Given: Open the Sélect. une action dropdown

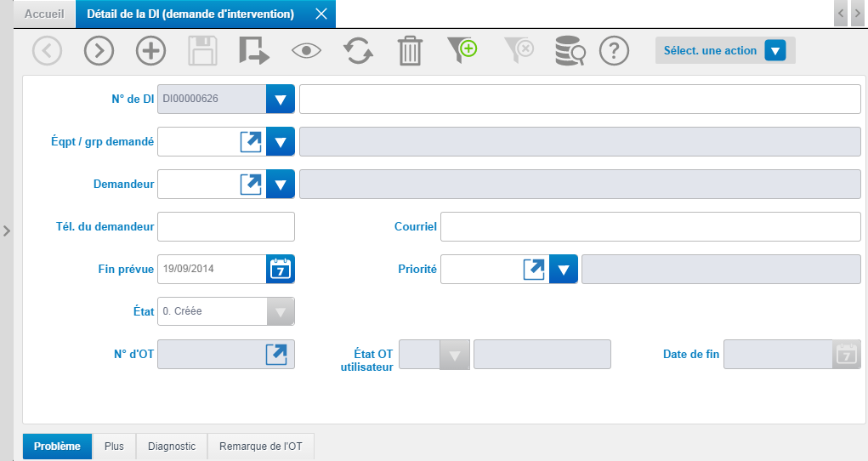Looking at the screenshot, I should click(x=725, y=50).
